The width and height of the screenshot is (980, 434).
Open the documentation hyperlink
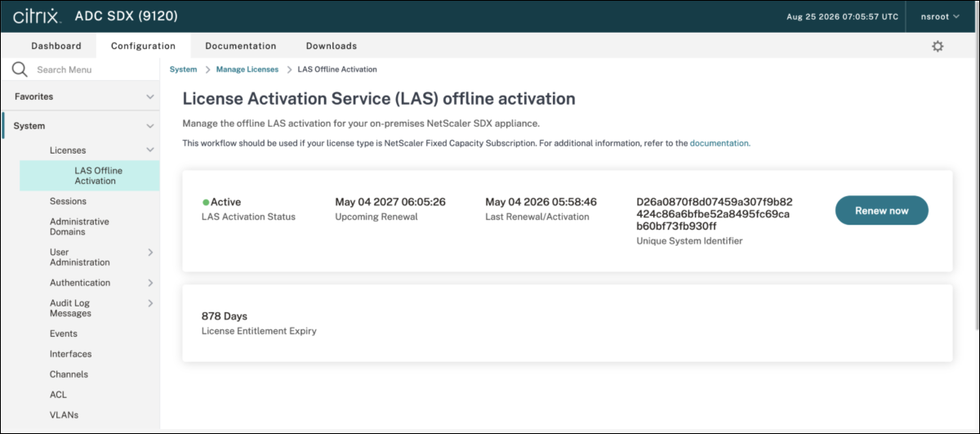pos(719,143)
